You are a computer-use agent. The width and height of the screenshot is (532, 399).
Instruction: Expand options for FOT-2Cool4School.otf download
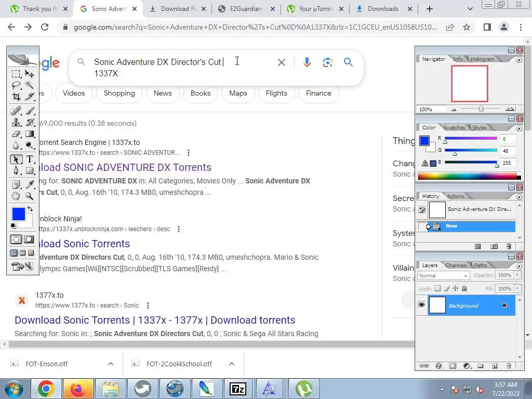pos(232,364)
